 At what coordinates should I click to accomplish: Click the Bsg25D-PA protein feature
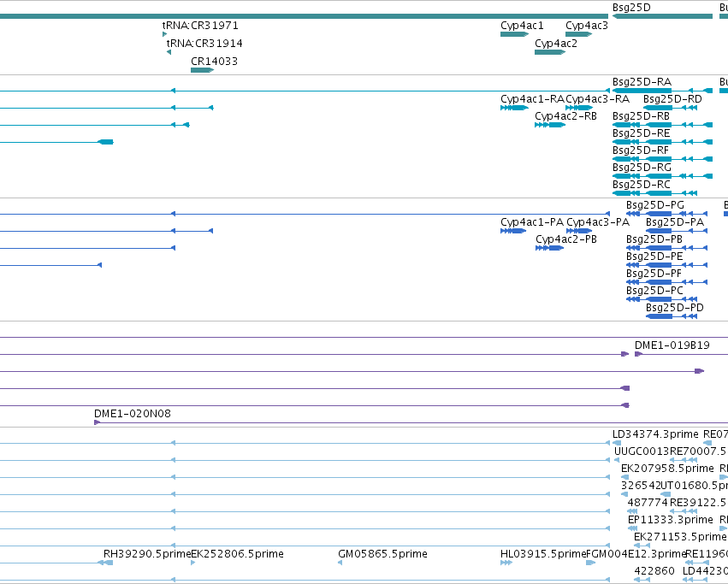[x=677, y=231]
